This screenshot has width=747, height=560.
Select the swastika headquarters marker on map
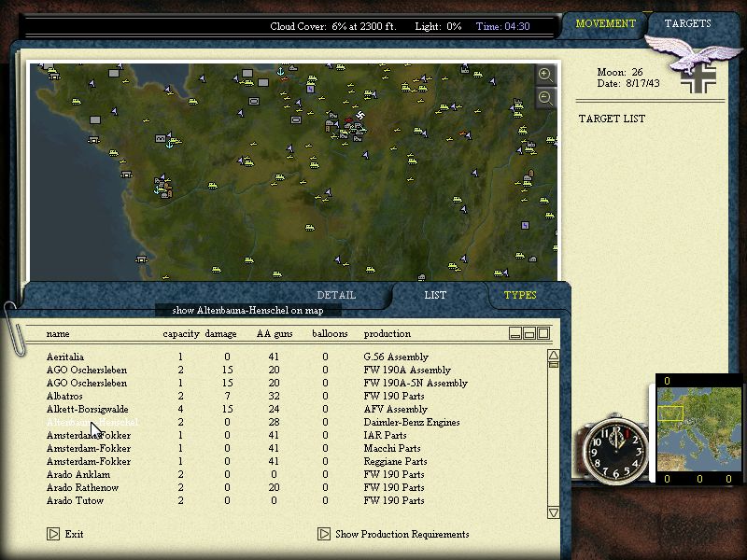point(360,115)
